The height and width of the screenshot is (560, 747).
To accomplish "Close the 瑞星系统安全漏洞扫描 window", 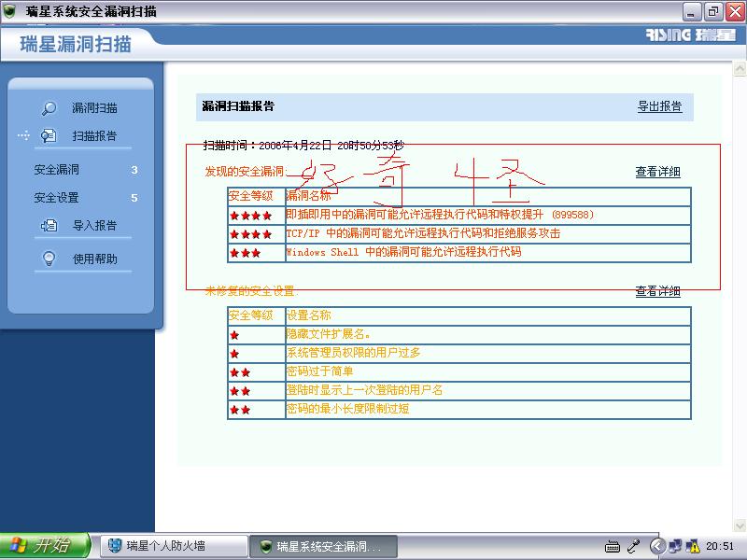I will click(x=735, y=11).
